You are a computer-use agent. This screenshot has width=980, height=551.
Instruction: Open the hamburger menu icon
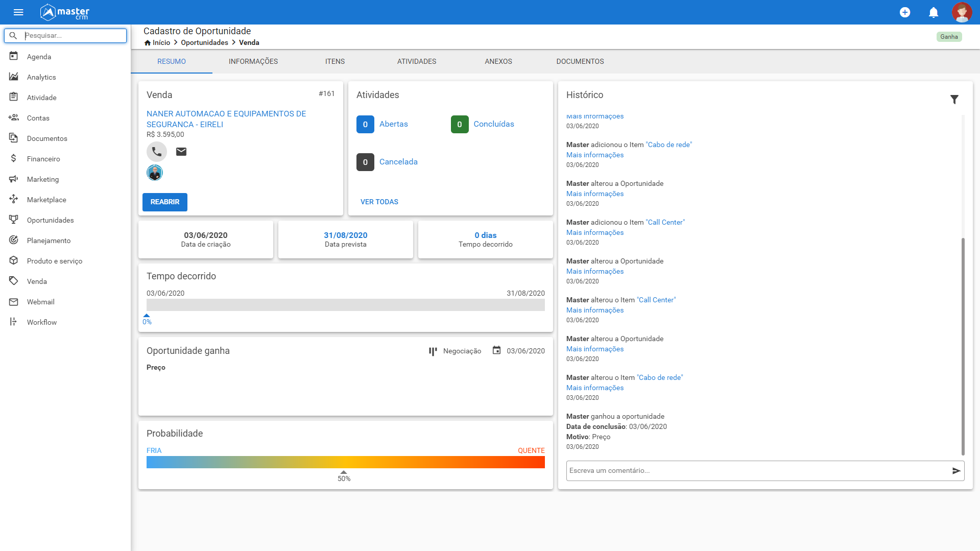pos(18,12)
